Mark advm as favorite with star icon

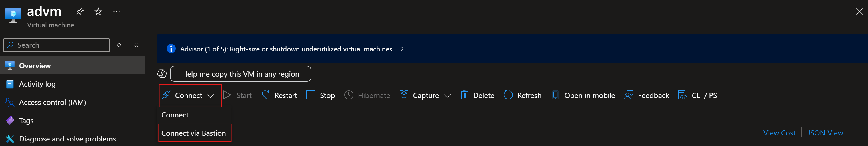pos(98,12)
